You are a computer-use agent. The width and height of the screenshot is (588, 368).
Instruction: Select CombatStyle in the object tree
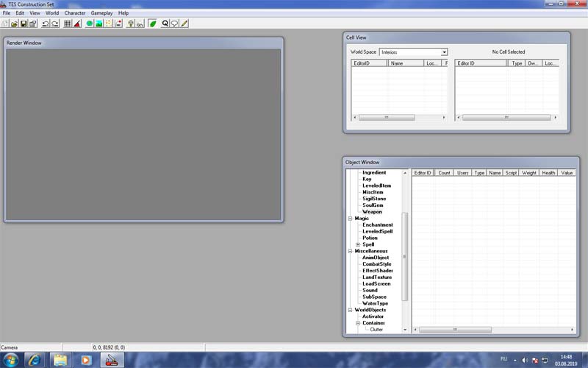[376, 264]
